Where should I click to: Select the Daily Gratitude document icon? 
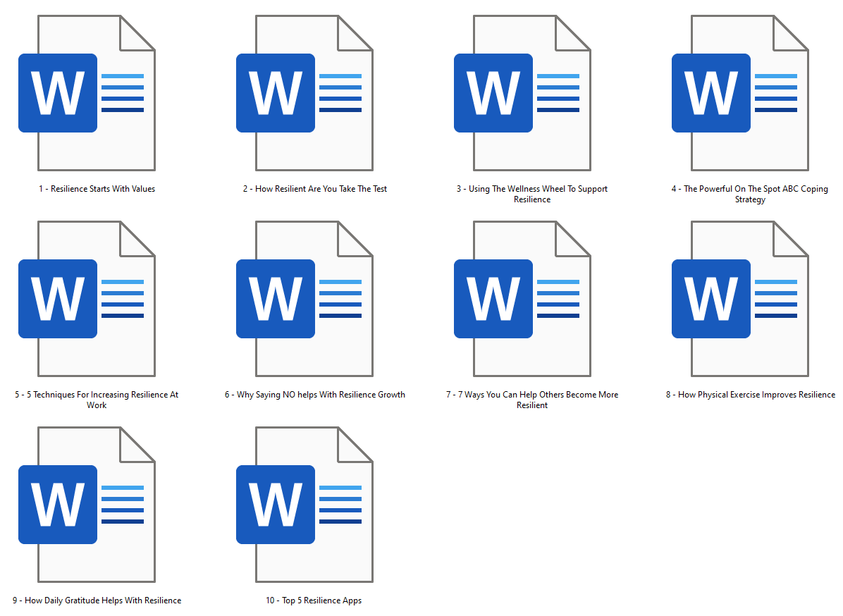pos(87,505)
